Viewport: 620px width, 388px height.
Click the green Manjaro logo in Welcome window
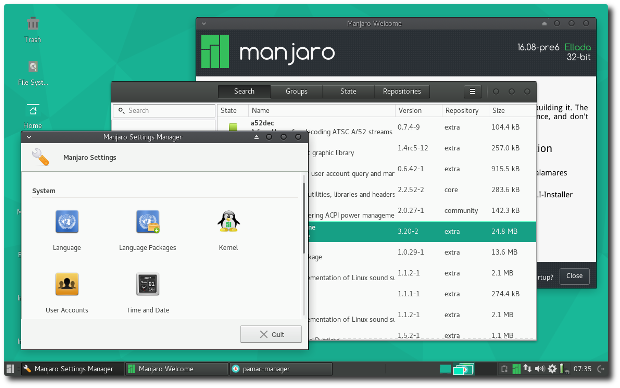point(215,52)
